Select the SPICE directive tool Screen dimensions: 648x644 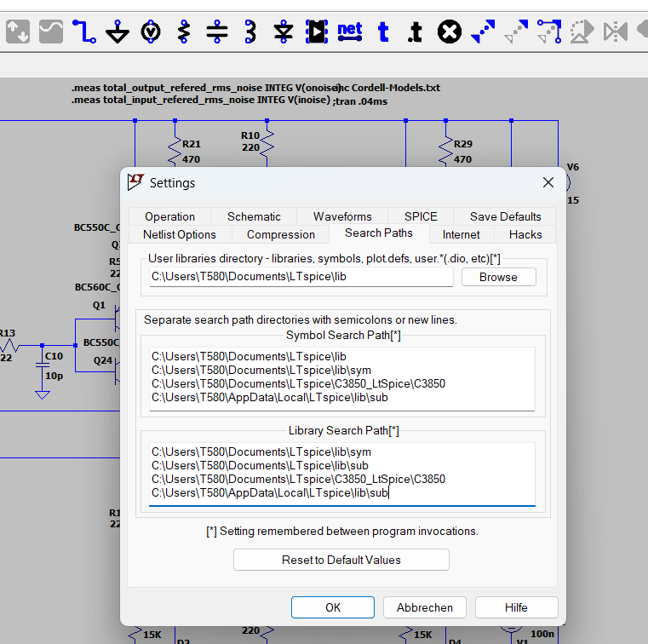(415, 32)
